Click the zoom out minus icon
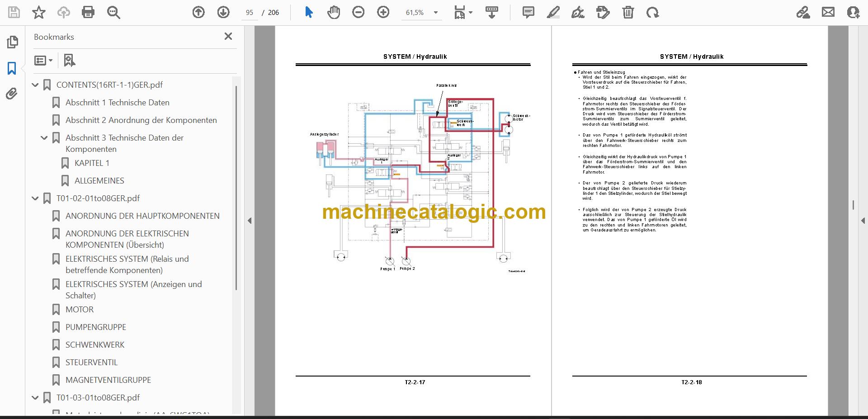 click(x=359, y=12)
